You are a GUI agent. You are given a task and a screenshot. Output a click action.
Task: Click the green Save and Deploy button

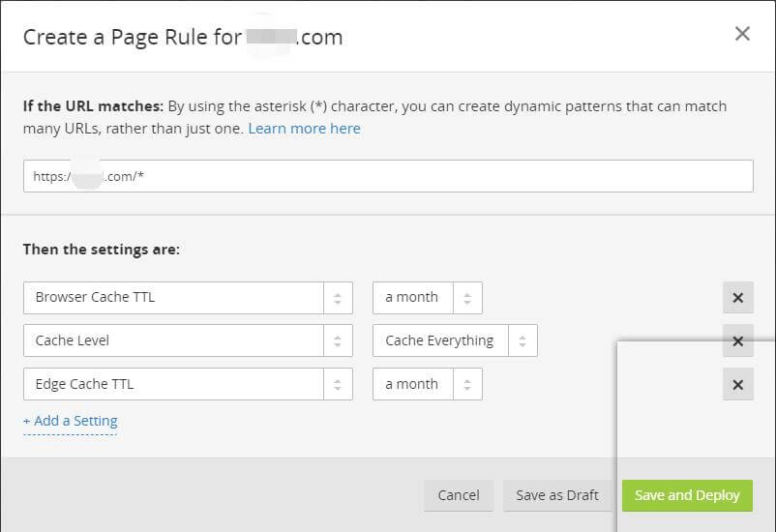(x=687, y=495)
